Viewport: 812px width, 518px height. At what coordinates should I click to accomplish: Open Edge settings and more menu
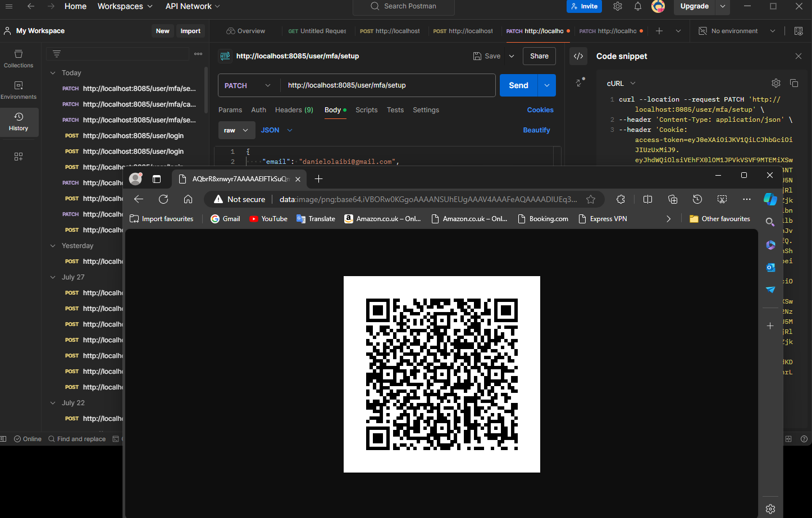point(746,199)
